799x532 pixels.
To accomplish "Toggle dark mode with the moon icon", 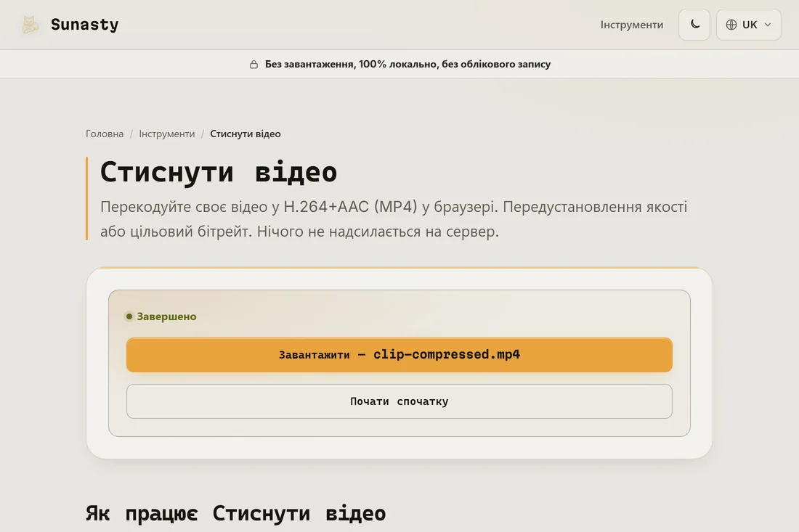I will 694,25.
